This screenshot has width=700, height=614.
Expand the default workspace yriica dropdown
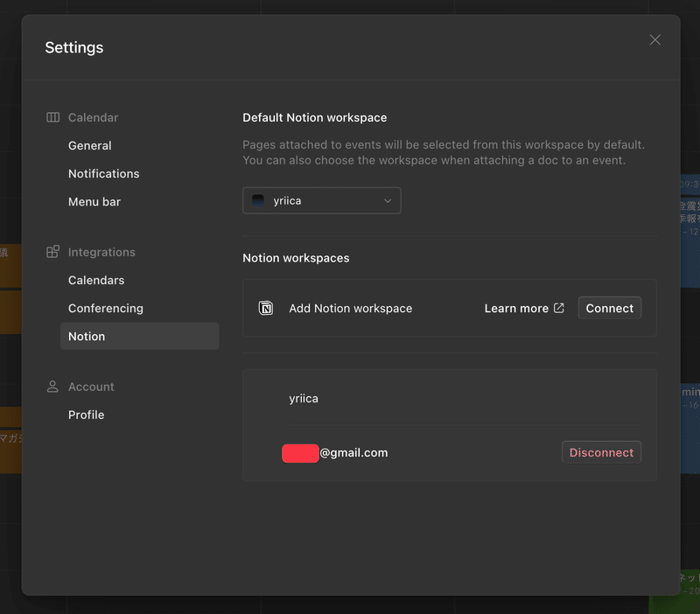321,201
